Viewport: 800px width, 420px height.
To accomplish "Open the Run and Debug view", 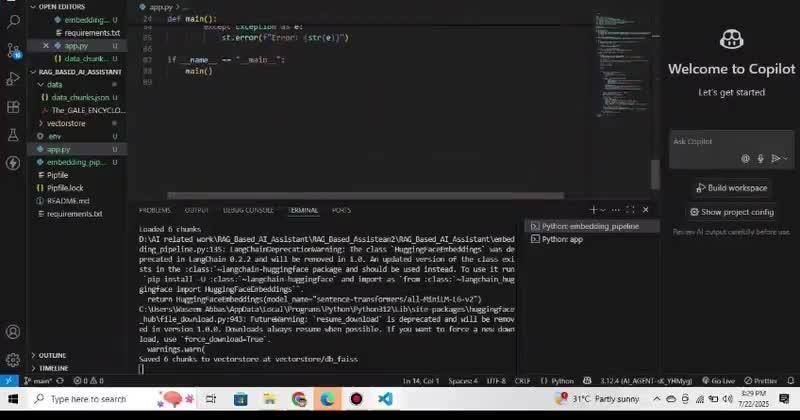I will [13, 79].
